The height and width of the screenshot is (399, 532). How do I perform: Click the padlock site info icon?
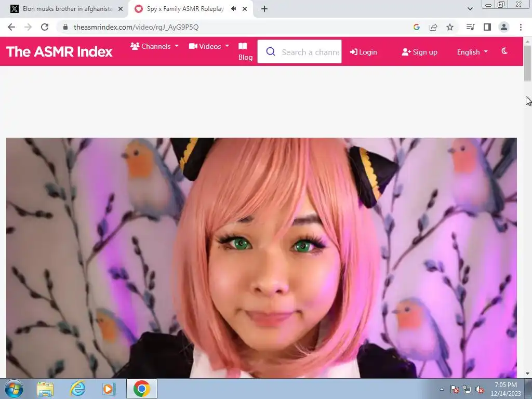[65, 27]
